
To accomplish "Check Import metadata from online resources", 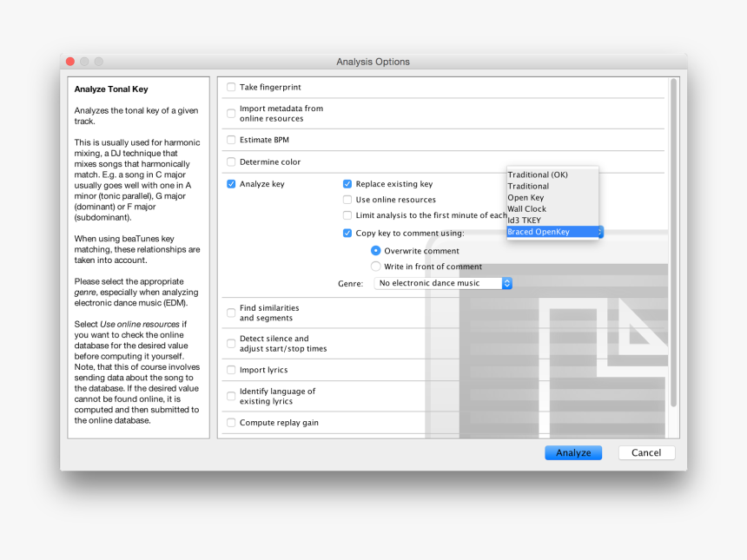I will coord(231,114).
